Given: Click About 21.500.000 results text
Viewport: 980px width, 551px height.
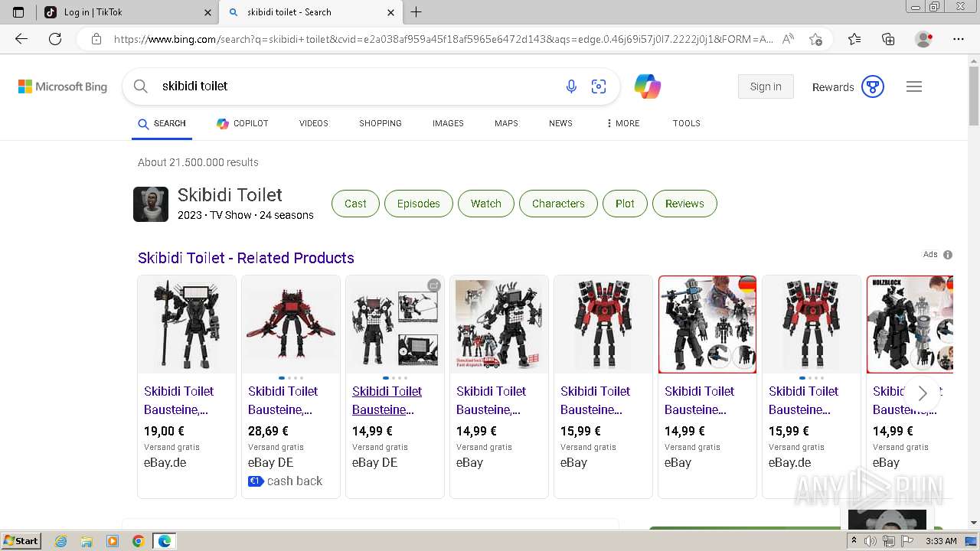Looking at the screenshot, I should pos(198,162).
